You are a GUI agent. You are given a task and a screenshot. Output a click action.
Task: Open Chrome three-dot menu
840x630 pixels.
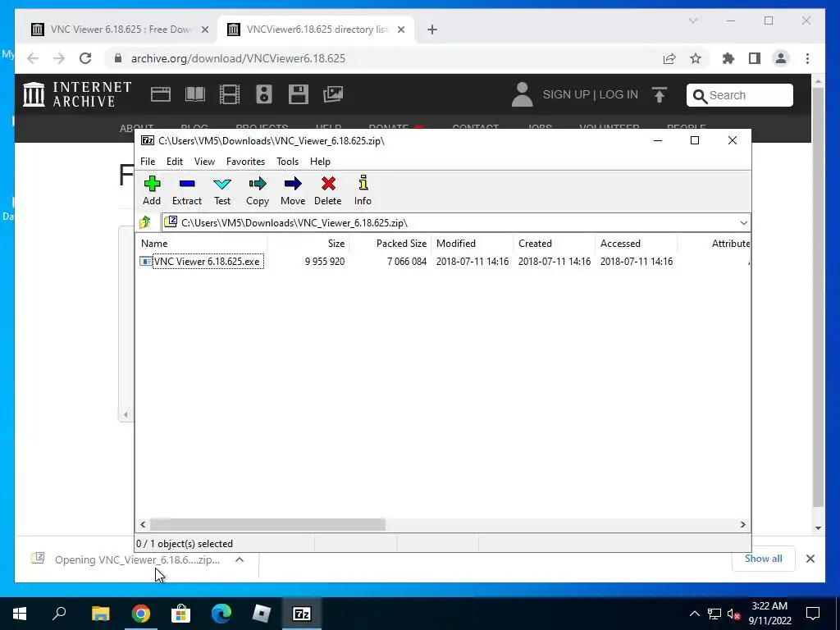pyautogui.click(x=807, y=58)
